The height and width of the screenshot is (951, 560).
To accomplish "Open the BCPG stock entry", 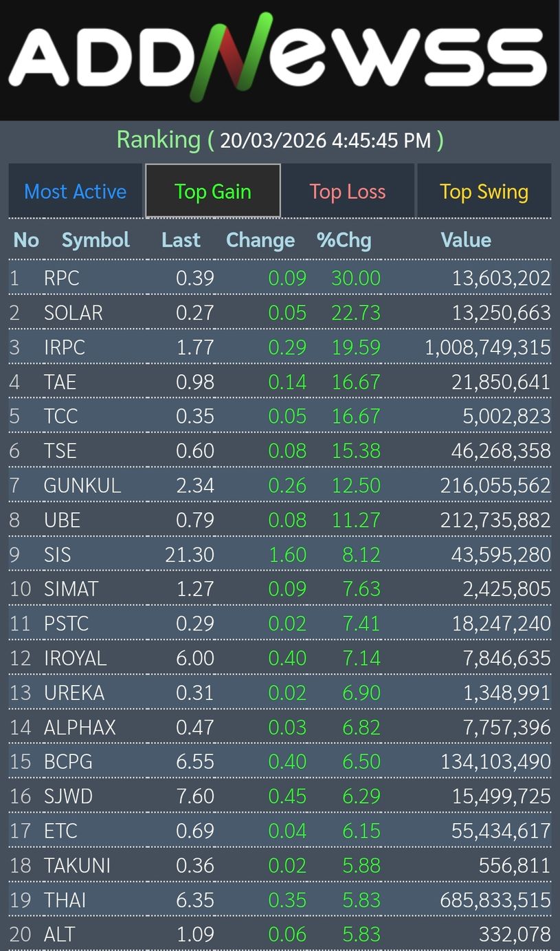I will (x=68, y=761).
